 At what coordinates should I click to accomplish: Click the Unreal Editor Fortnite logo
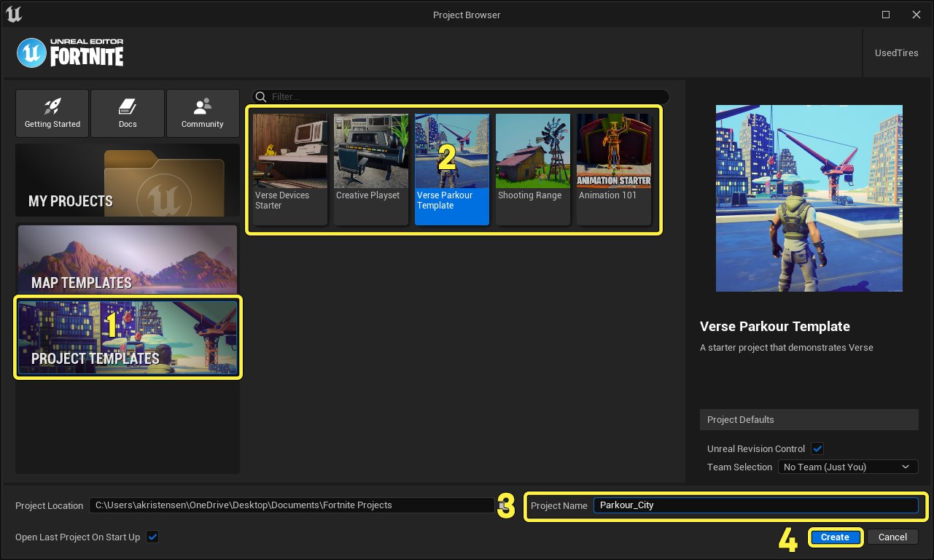click(x=71, y=53)
